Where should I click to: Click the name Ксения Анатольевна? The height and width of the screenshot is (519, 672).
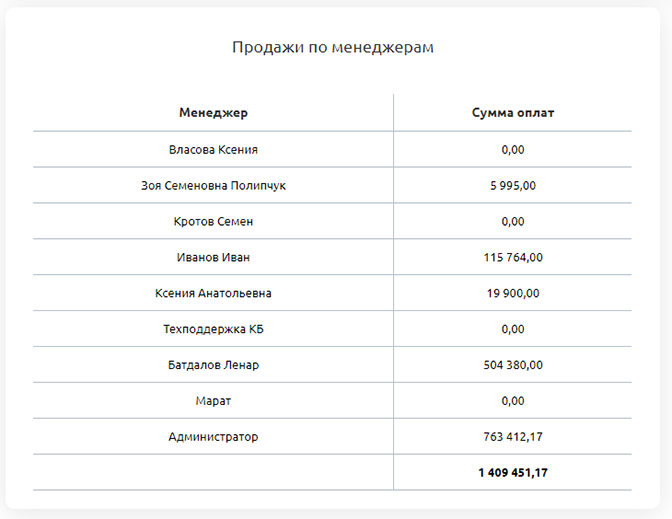click(213, 293)
